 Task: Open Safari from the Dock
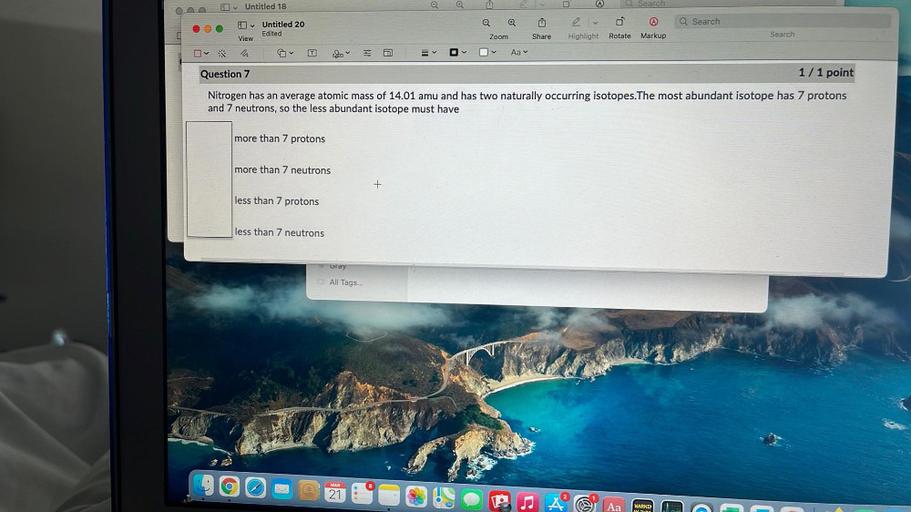256,488
